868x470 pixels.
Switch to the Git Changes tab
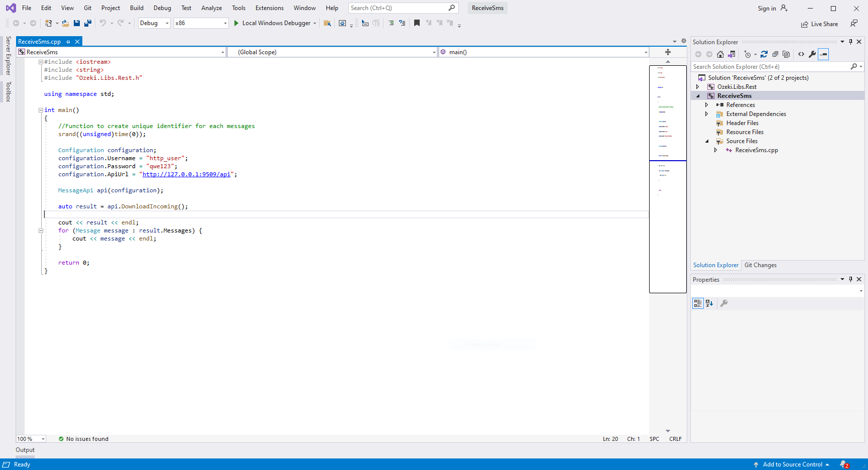pos(760,265)
